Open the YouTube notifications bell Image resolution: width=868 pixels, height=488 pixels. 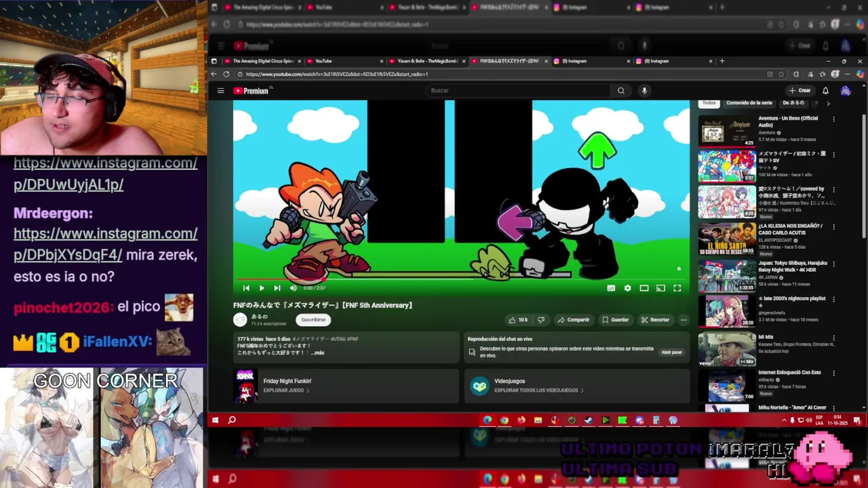point(825,90)
